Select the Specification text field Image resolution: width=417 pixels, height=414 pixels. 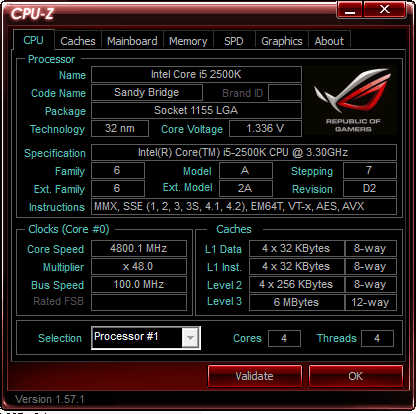pyautogui.click(x=244, y=152)
